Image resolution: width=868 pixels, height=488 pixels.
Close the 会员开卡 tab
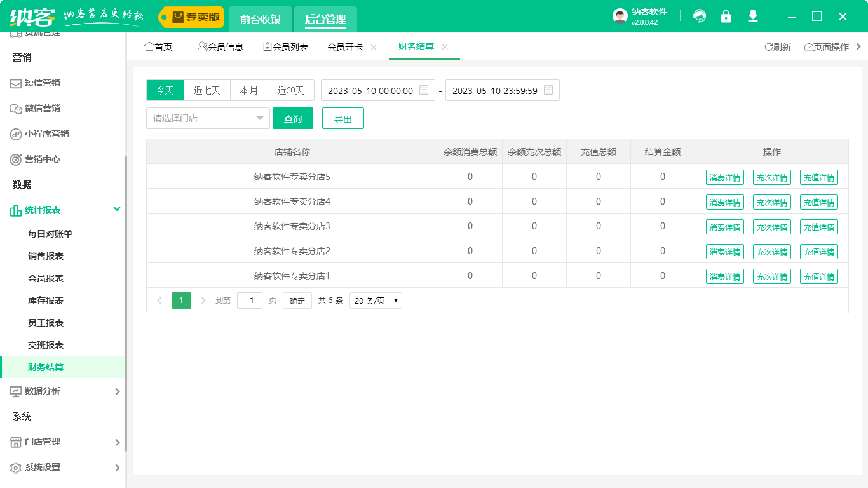[374, 47]
